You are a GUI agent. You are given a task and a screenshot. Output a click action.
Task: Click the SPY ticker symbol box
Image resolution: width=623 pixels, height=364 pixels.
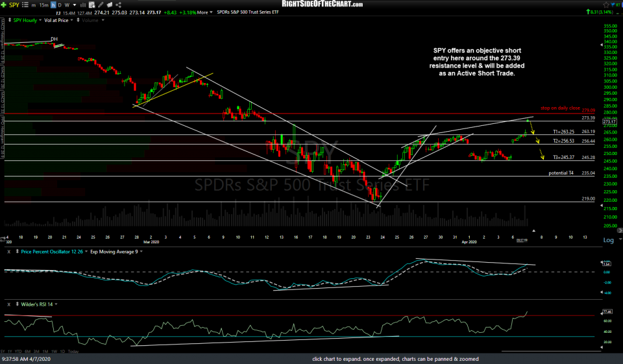click(14, 5)
